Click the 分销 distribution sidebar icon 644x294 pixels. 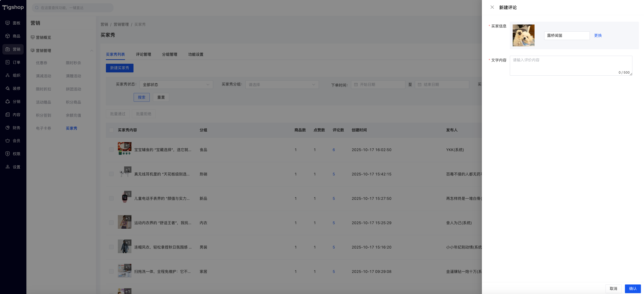[x=8, y=102]
